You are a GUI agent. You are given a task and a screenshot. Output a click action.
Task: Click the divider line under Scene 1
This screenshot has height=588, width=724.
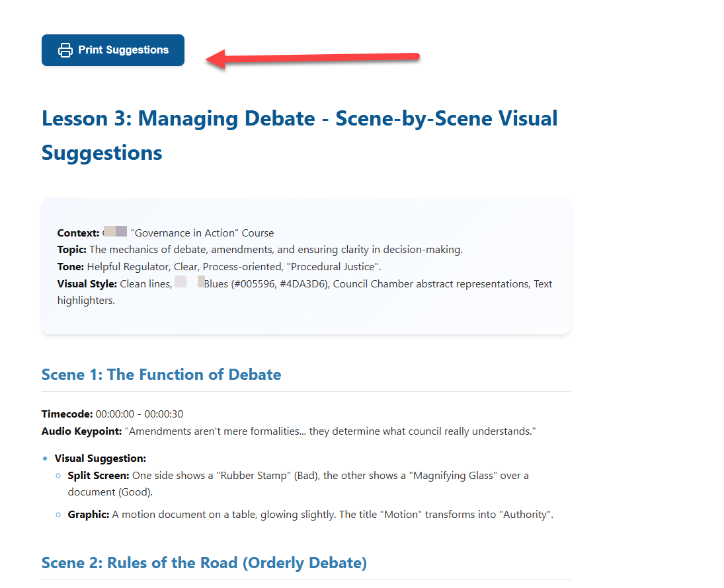point(304,391)
